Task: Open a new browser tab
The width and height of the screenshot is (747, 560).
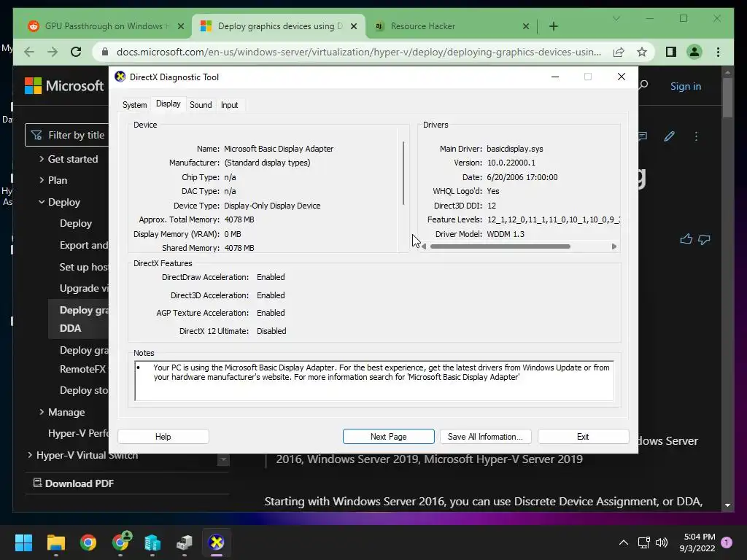Action: pyautogui.click(x=553, y=26)
